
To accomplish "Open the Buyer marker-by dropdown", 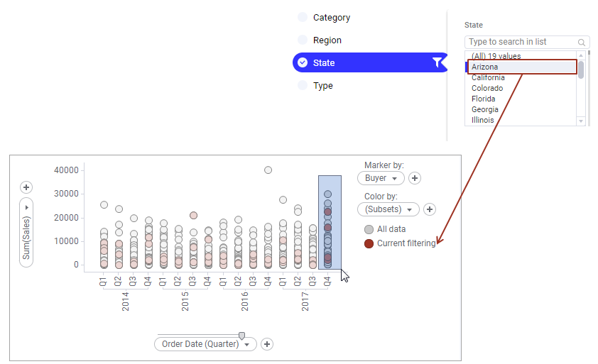I will coord(381,178).
